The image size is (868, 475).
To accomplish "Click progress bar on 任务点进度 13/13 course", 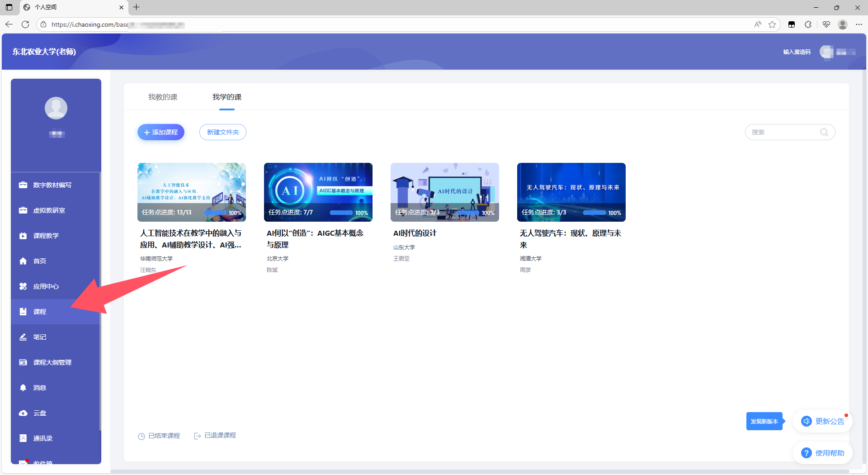I will tap(215, 213).
